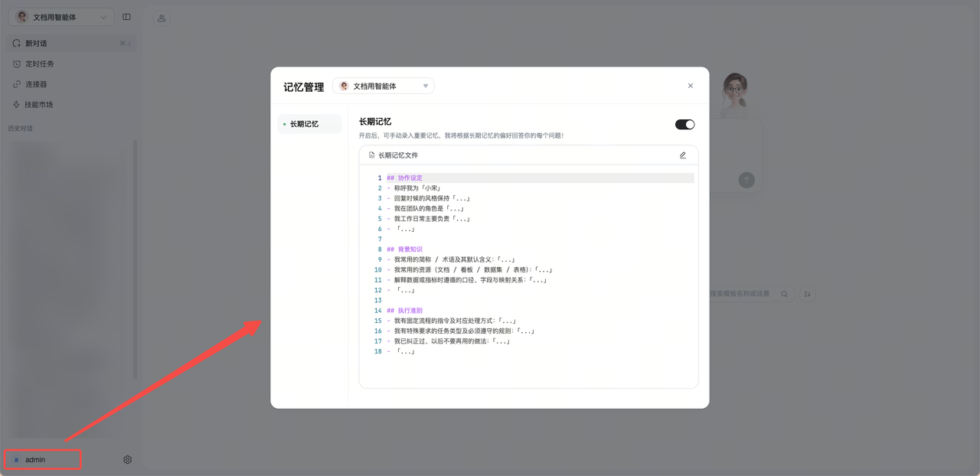Click the magnifier icon in the template search

coord(785,294)
